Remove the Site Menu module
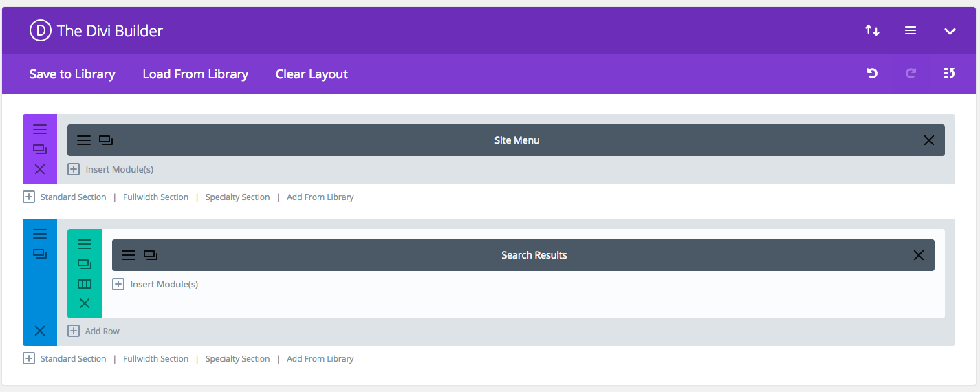This screenshot has width=980, height=392. click(929, 140)
